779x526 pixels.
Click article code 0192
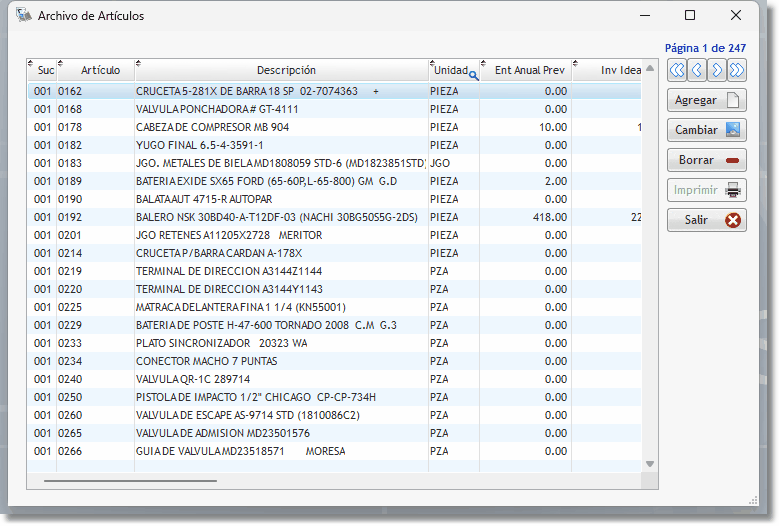[70, 217]
